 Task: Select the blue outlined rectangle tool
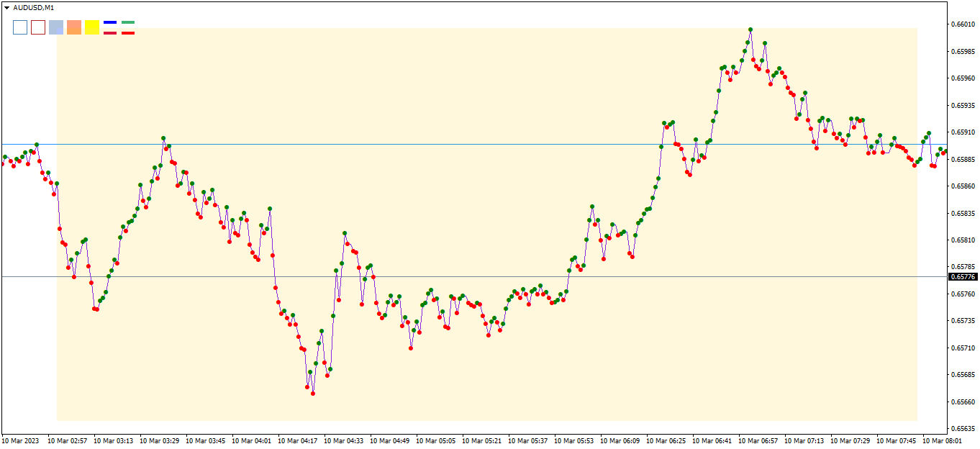(20, 27)
